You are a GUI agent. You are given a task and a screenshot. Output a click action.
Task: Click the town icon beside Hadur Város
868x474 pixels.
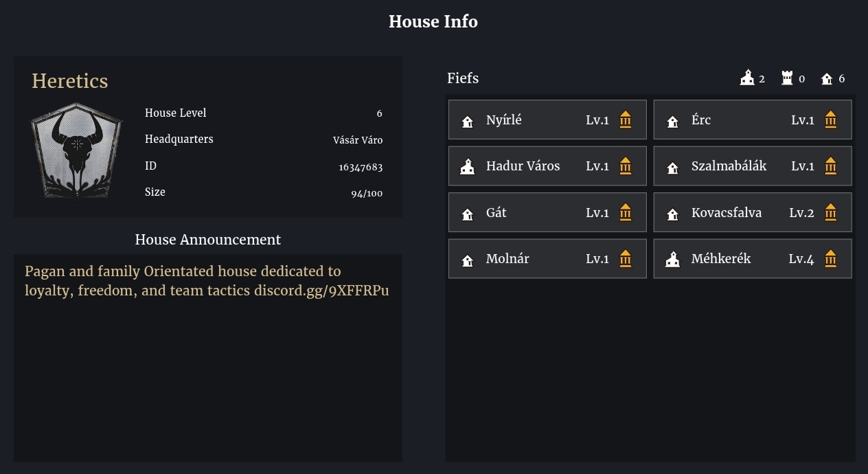[468, 167]
